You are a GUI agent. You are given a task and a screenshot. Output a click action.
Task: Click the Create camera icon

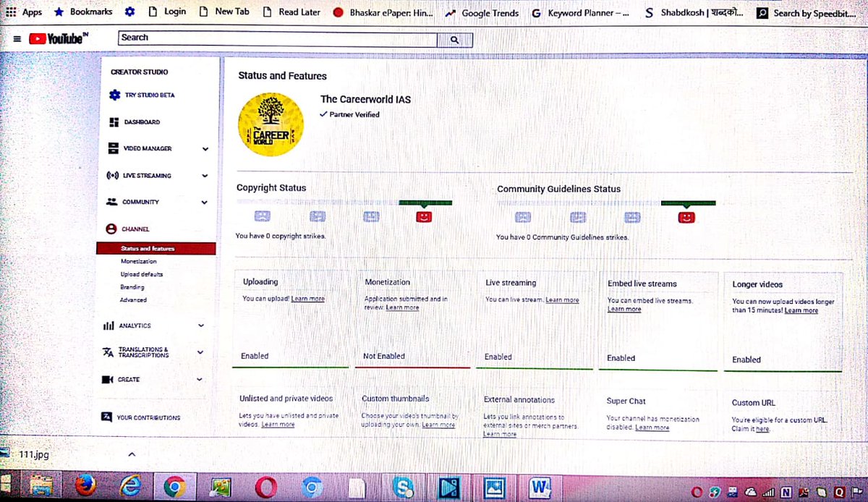107,380
